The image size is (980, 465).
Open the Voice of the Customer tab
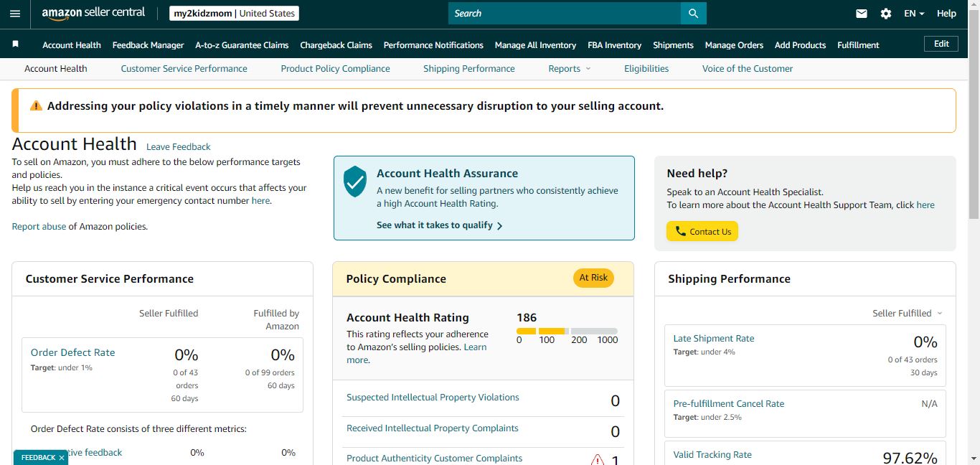coord(748,69)
